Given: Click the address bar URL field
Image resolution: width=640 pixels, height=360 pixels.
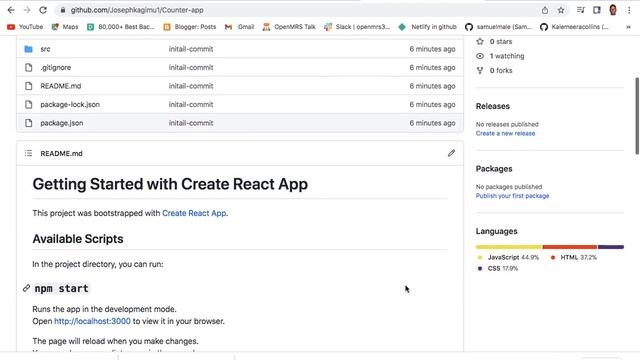Looking at the screenshot, I should (137, 10).
